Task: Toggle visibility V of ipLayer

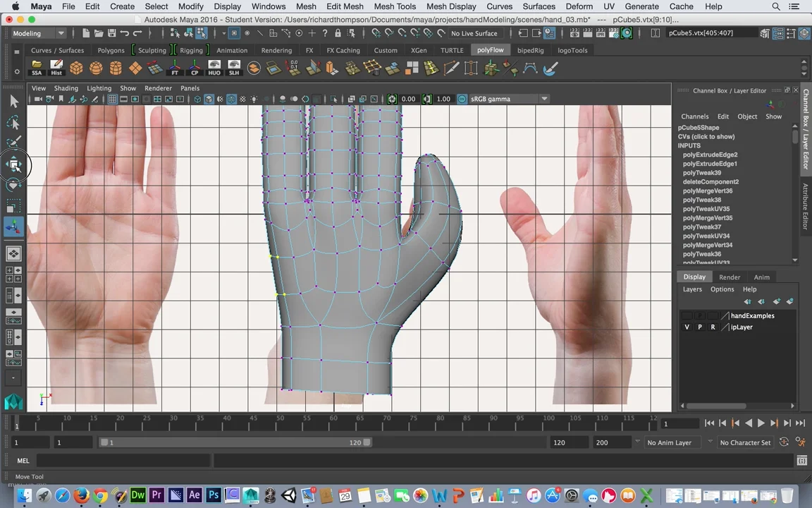Action: tap(687, 327)
